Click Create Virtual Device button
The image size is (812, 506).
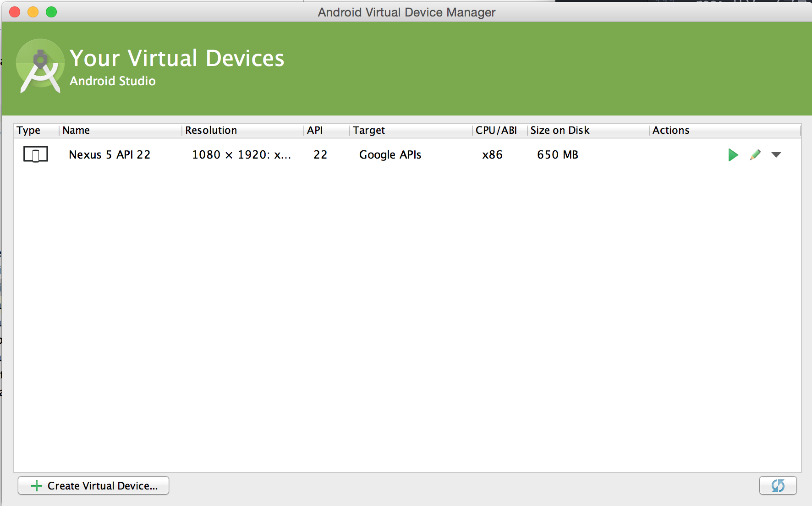93,485
